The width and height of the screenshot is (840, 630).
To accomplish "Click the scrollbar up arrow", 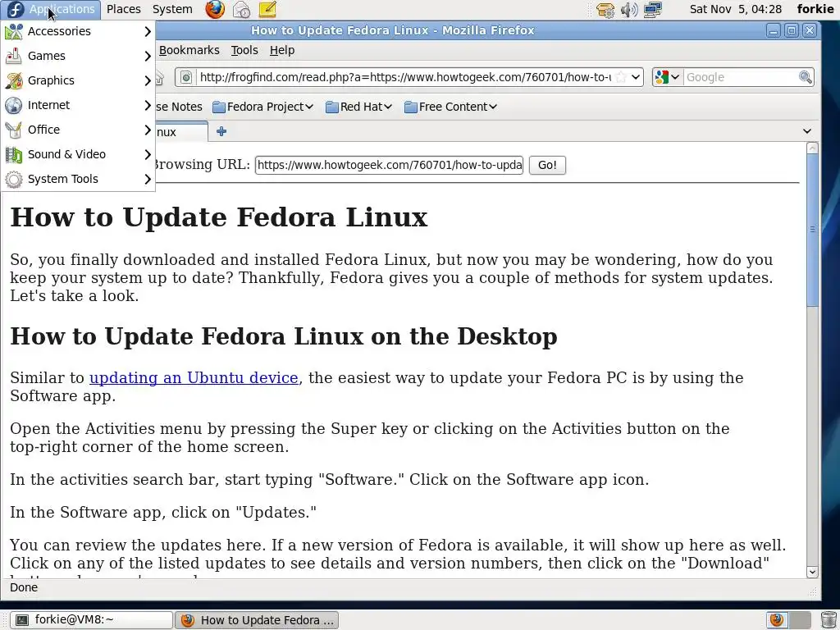I will 812,148.
